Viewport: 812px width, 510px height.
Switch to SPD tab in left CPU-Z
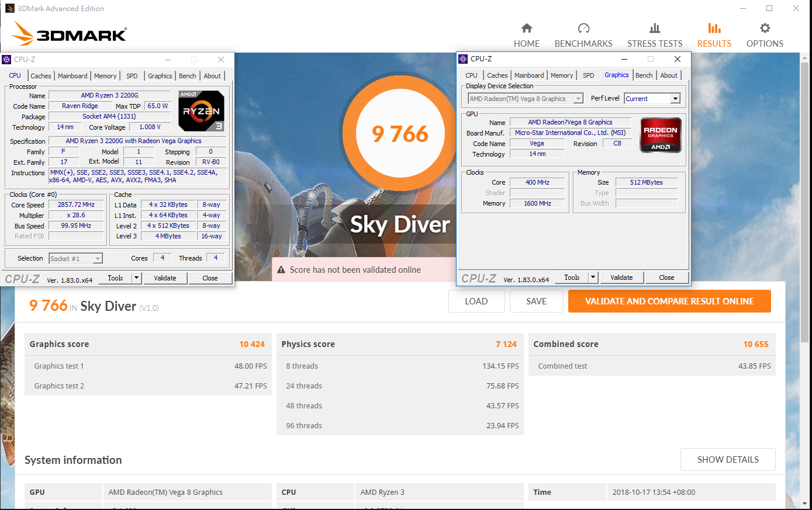pyautogui.click(x=132, y=76)
